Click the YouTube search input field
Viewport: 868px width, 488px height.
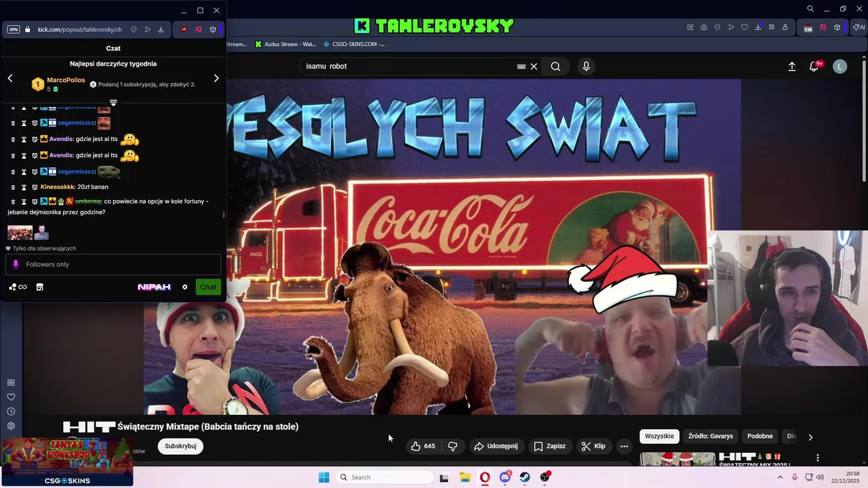[409, 66]
